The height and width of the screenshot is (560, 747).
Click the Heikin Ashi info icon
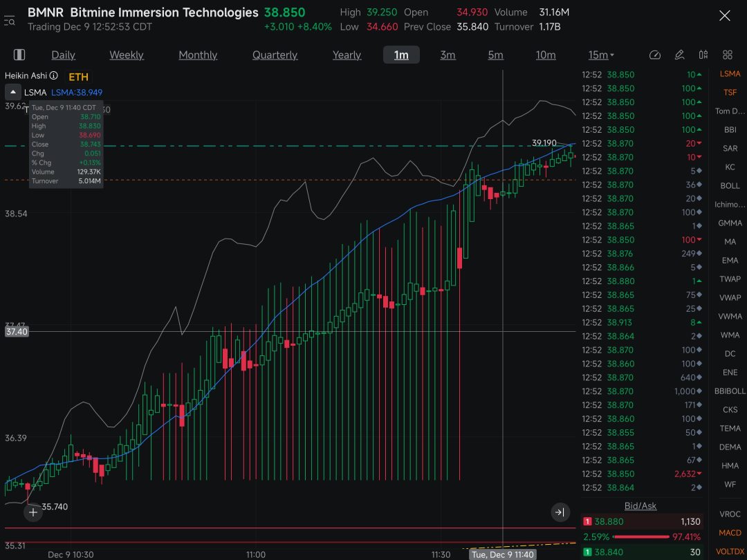coord(54,75)
